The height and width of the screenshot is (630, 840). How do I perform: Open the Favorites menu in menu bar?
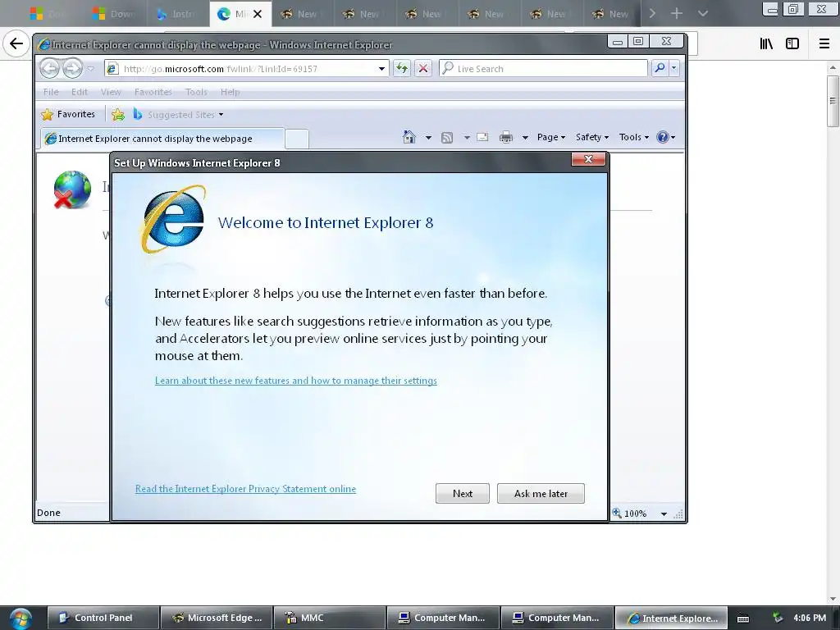coord(153,92)
